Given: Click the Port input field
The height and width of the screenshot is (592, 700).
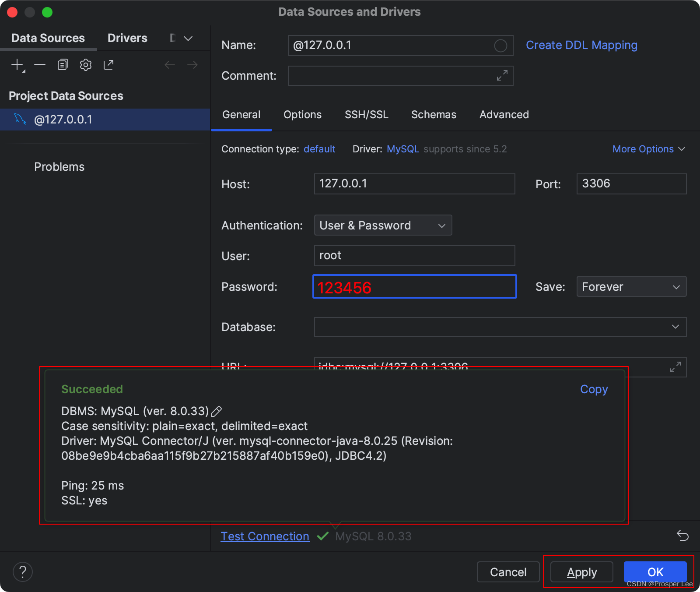Looking at the screenshot, I should 631,184.
